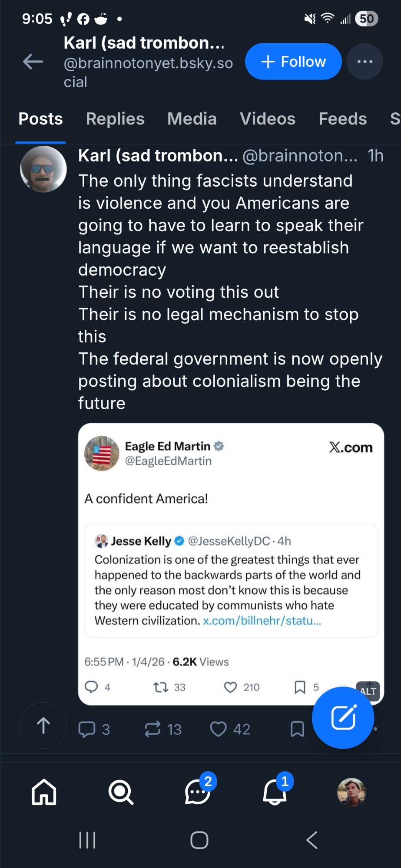Open my profile from the bottom navigation
This screenshot has height=868, width=401.
[351, 792]
